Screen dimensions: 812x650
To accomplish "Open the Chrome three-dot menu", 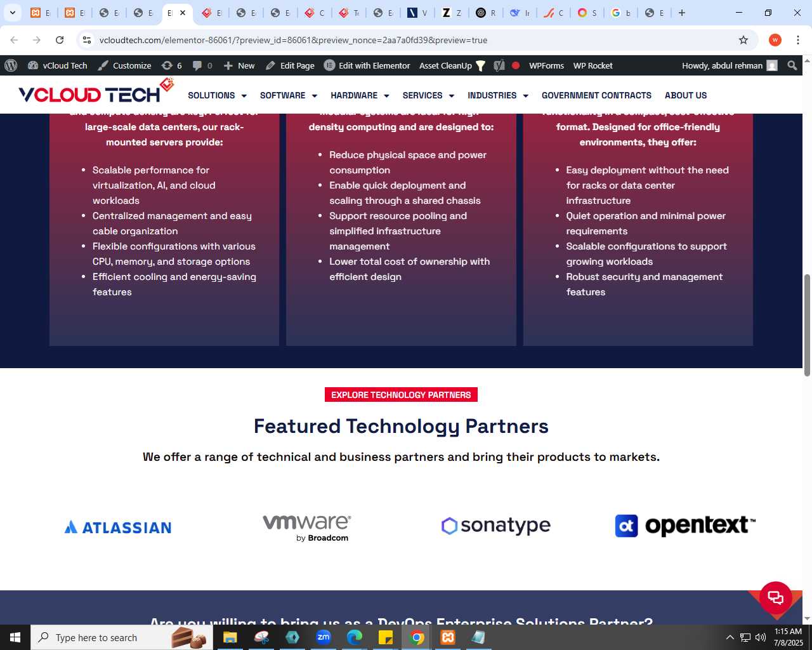I will click(798, 40).
